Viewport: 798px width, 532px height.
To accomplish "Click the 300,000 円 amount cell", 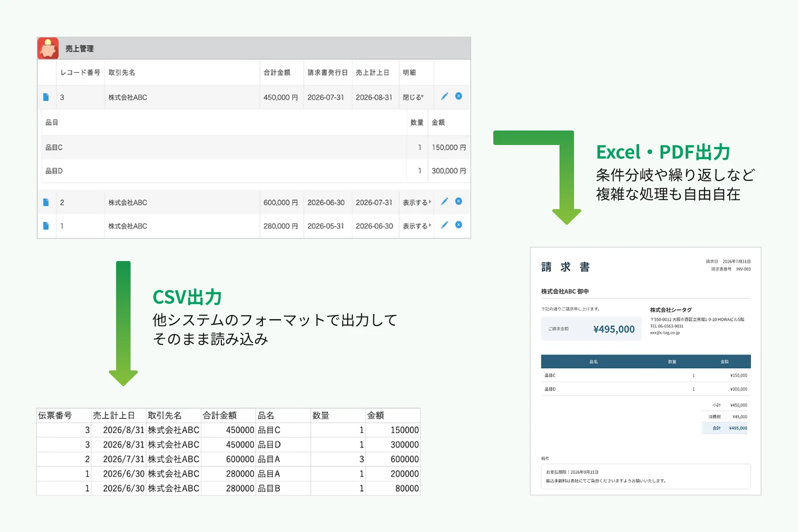I will click(x=449, y=171).
